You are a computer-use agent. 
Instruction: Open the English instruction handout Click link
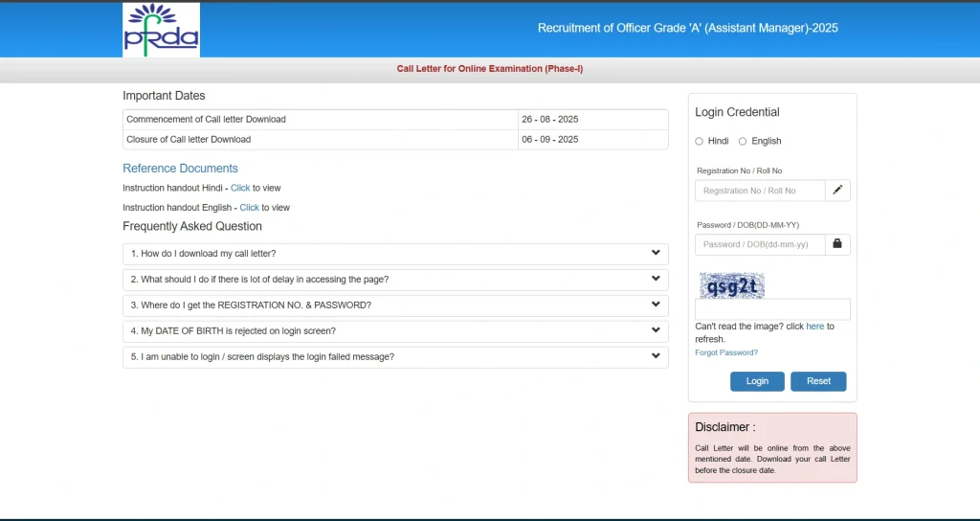point(249,208)
